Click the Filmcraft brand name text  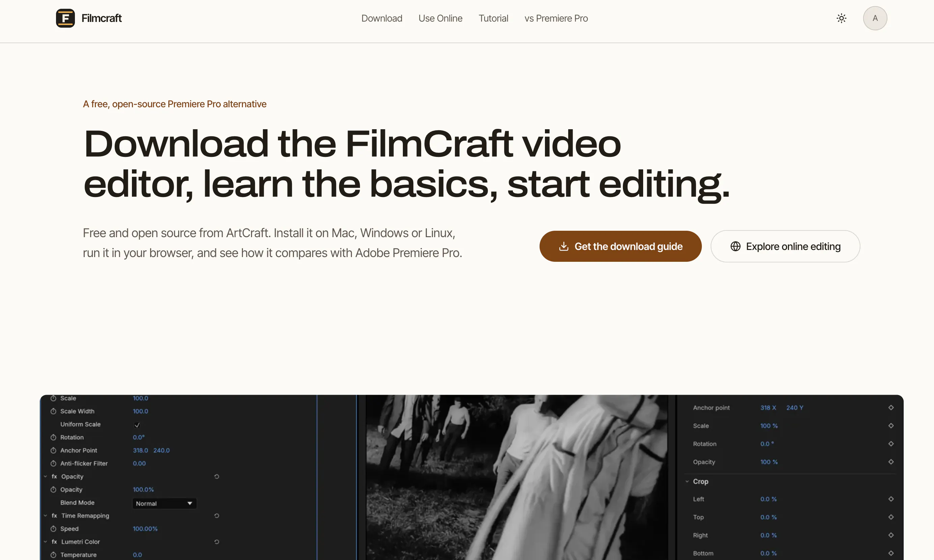pyautogui.click(x=102, y=18)
